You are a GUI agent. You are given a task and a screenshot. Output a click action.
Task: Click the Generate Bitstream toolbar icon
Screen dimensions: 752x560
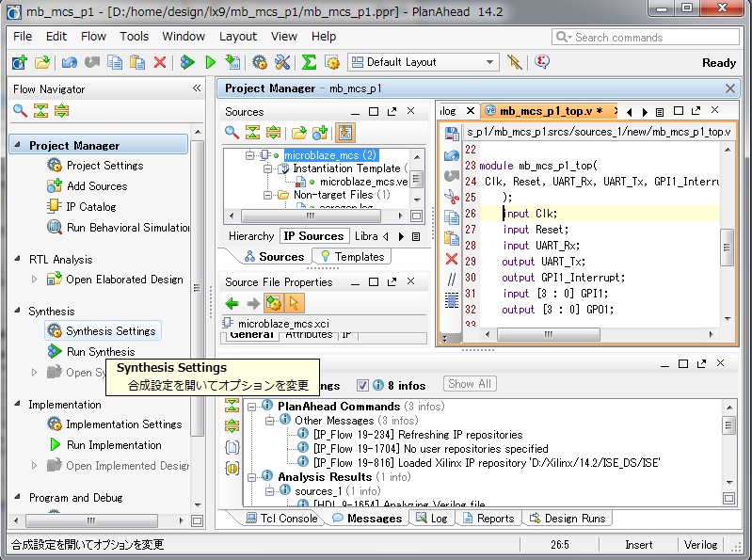click(232, 62)
